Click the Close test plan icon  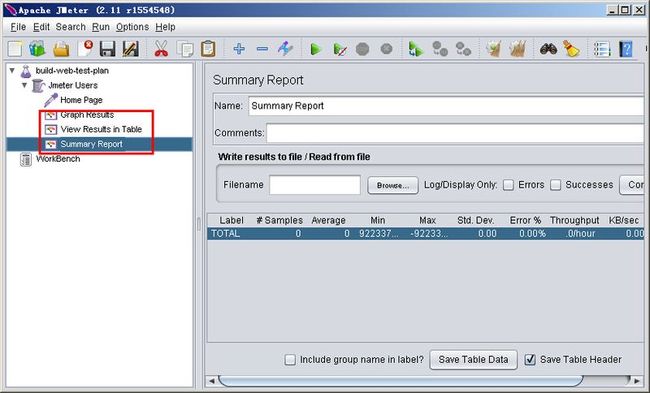click(85, 49)
